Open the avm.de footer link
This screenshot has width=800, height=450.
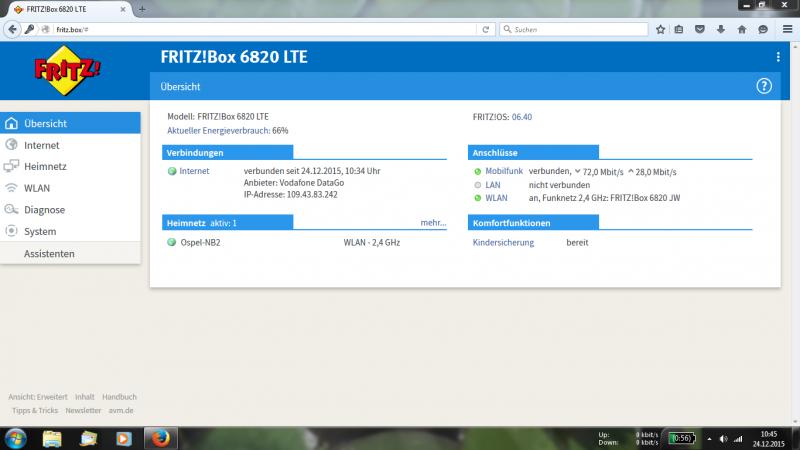click(121, 410)
